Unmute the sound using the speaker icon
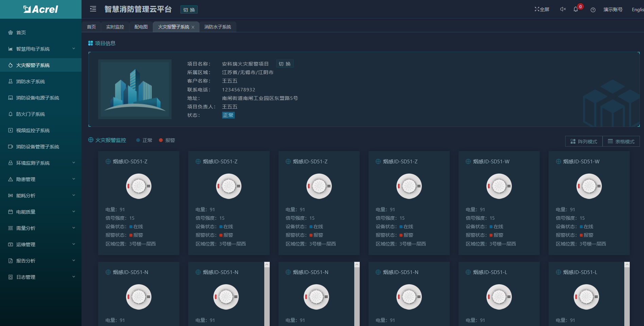Viewport: 644px width, 326px height. (562, 10)
